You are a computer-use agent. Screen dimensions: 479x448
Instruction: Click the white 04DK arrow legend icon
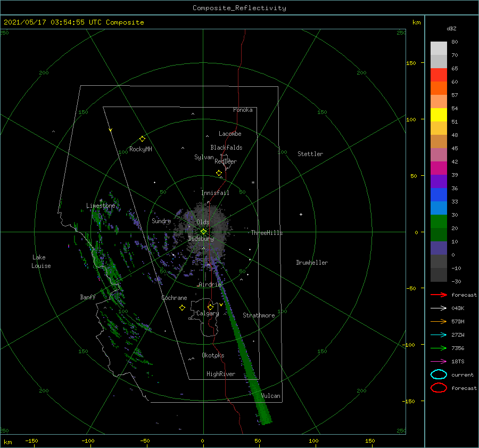click(x=439, y=308)
